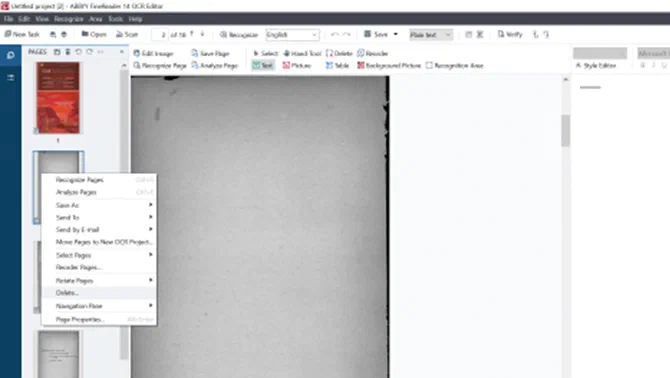Expand the Send To submenu
Viewport: 670px width, 378px height.
99,217
